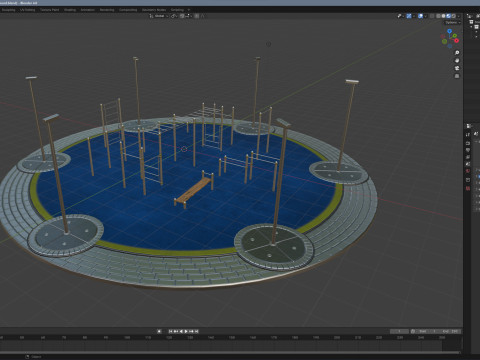Toggle auto keying record button in timeline
Image resolution: width=480 pixels, height=360 pixels.
[x=159, y=331]
